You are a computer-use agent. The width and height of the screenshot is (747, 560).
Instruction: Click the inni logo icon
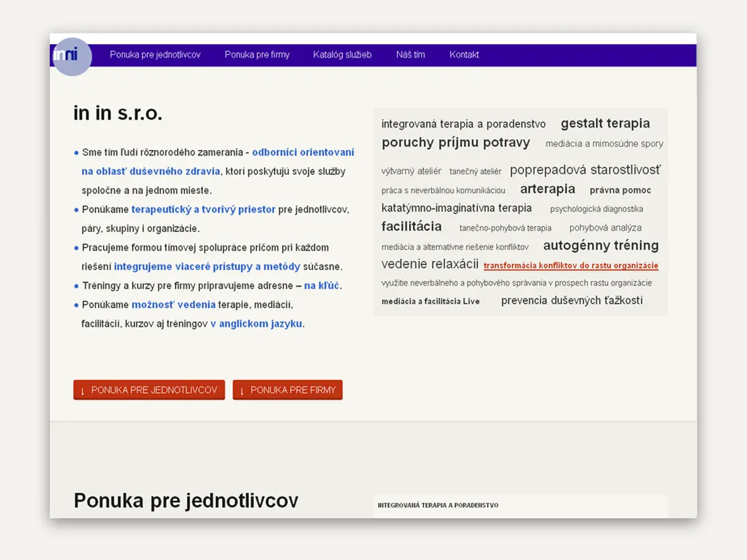coord(72,57)
